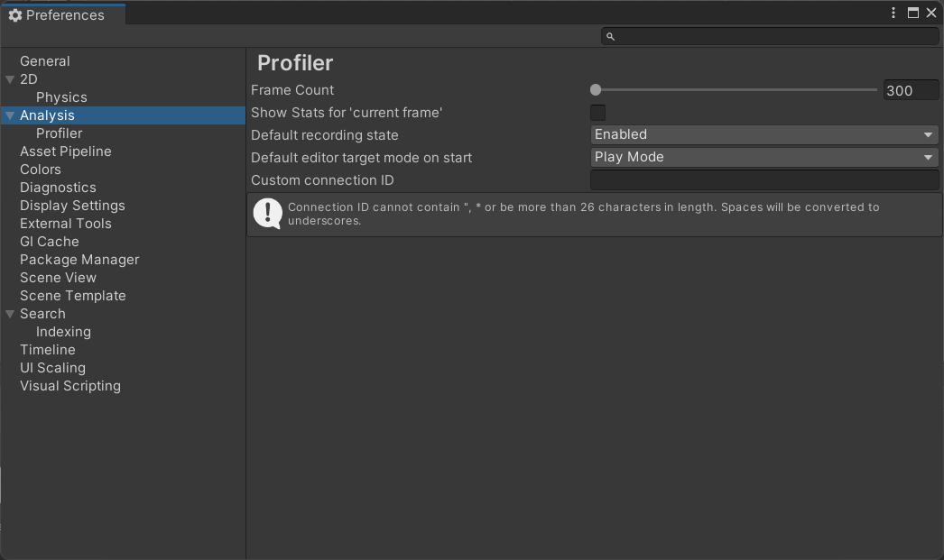Click the three-dot window options menu icon

tap(893, 13)
